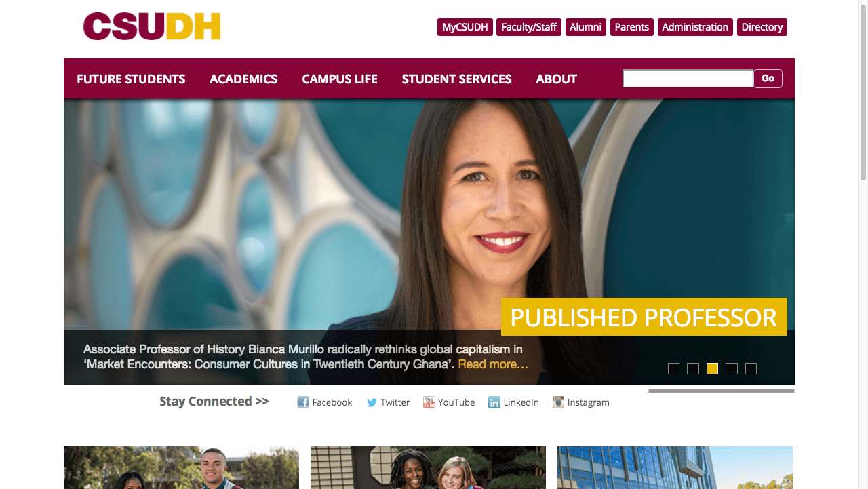Click the Go search button
This screenshot has width=868, height=489.
[x=768, y=79]
